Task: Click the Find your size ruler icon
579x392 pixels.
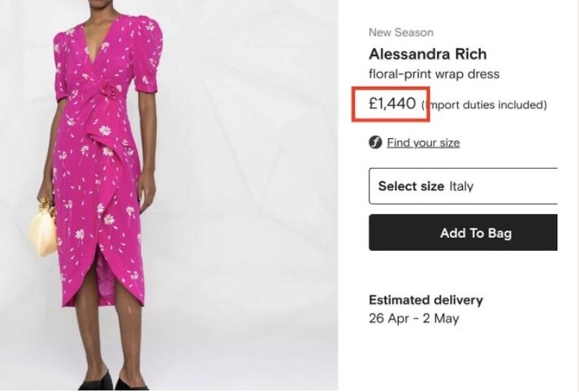Action: click(375, 143)
